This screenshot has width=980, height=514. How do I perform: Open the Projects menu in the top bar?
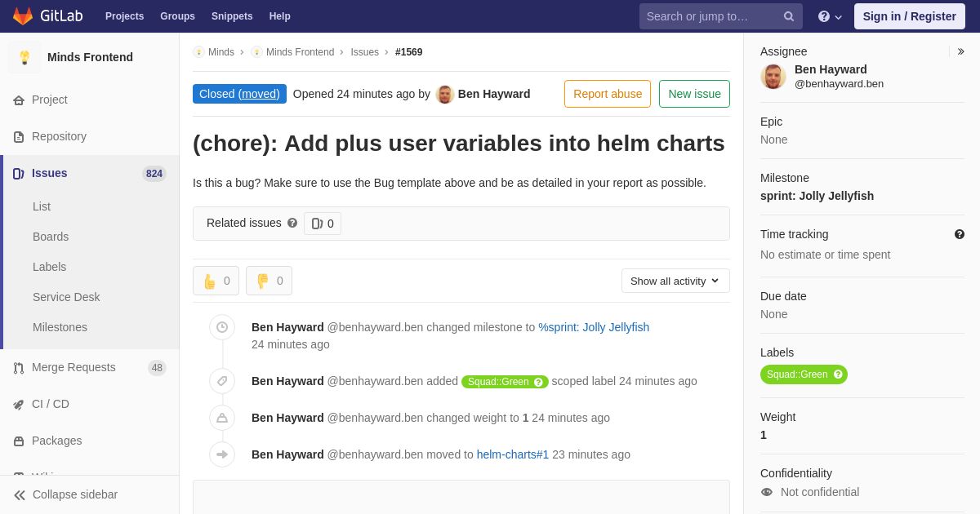click(124, 16)
